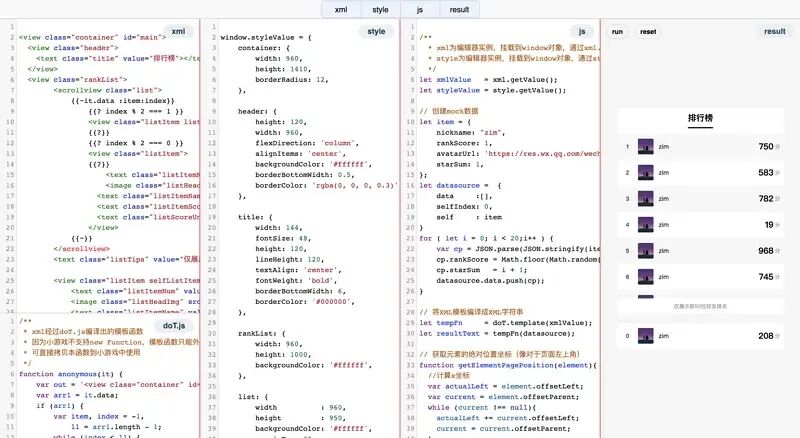The image size is (800, 438).
Task: Place cursor on 'var current = element.offsetParent;' line
Action: point(505,397)
